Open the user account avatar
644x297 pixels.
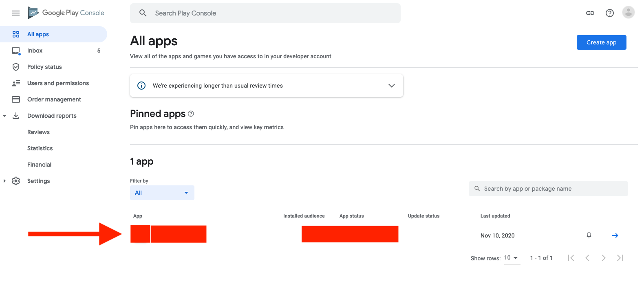[x=628, y=13]
